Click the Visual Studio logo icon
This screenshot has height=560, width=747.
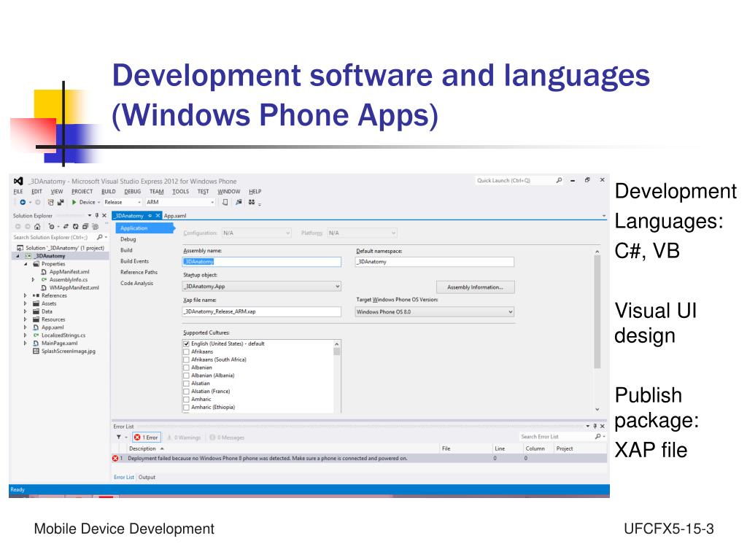[18, 181]
